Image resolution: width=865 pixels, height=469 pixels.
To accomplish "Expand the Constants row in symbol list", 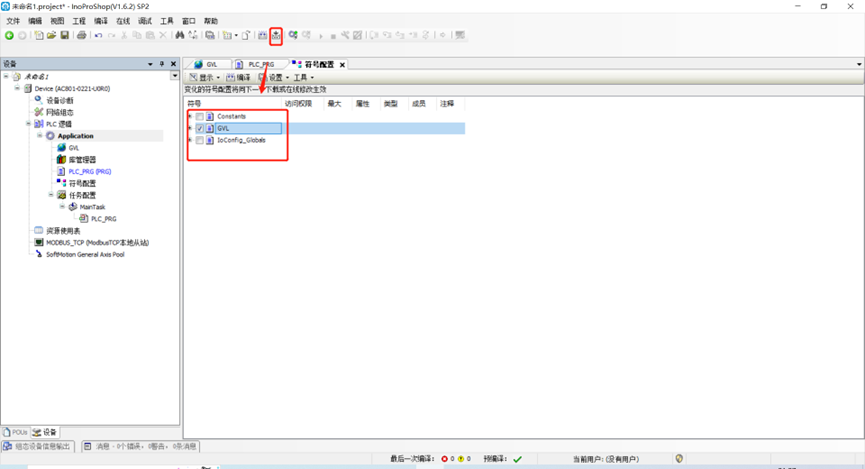I will [x=190, y=116].
